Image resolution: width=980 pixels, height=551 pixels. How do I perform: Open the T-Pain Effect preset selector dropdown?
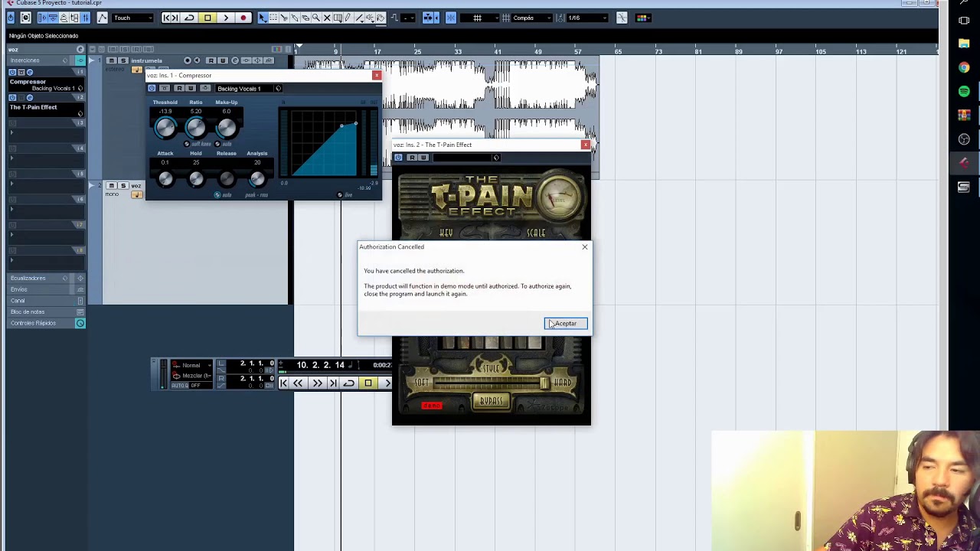(x=465, y=158)
